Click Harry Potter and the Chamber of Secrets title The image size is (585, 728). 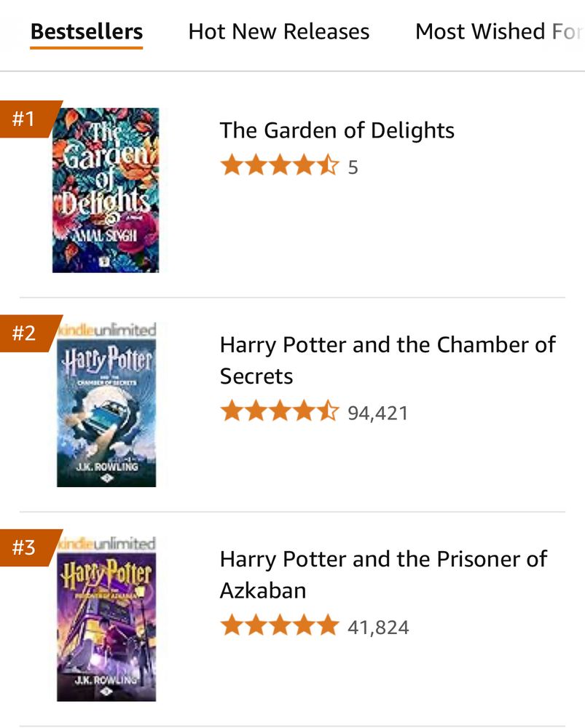(387, 360)
